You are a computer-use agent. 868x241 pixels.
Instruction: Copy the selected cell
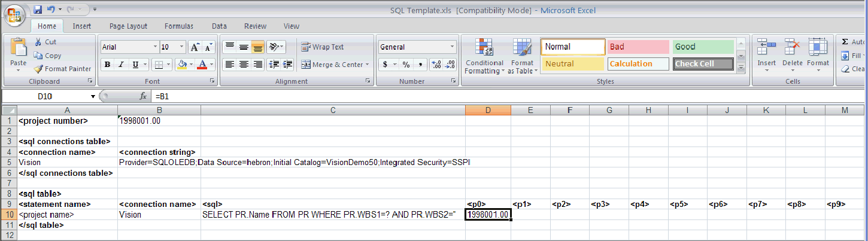pyautogui.click(x=48, y=56)
